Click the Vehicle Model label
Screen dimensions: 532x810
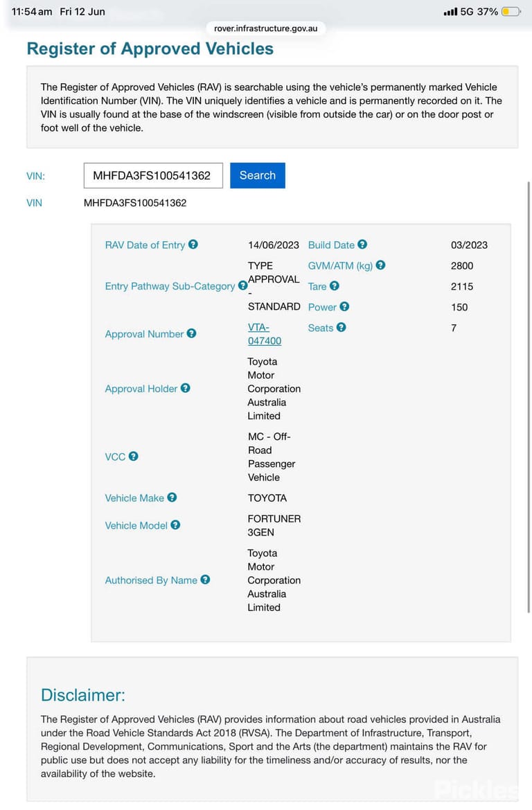click(136, 525)
